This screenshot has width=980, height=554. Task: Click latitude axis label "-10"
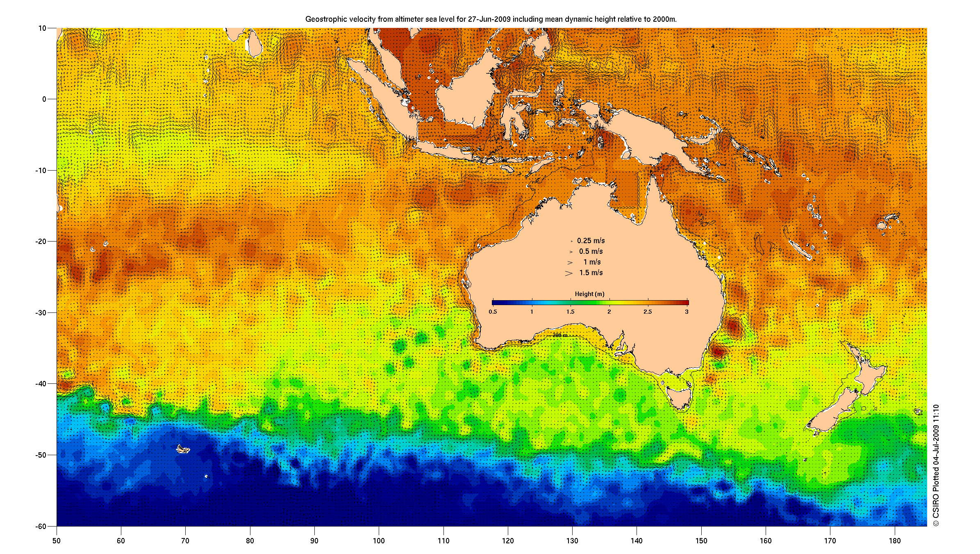point(41,170)
